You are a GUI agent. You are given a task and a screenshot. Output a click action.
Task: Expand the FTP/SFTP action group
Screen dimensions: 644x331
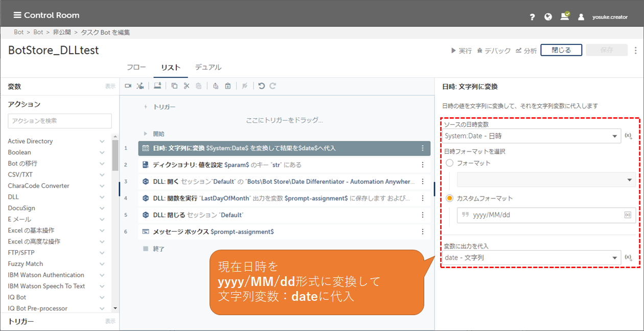click(102, 253)
